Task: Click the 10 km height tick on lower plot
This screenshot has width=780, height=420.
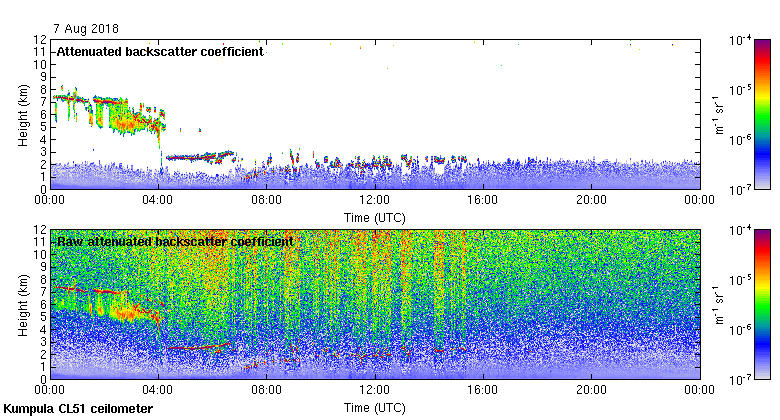Action: (x=40, y=255)
